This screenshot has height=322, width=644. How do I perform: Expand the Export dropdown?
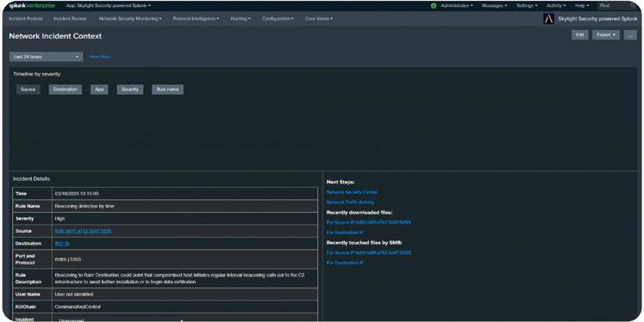[606, 34]
